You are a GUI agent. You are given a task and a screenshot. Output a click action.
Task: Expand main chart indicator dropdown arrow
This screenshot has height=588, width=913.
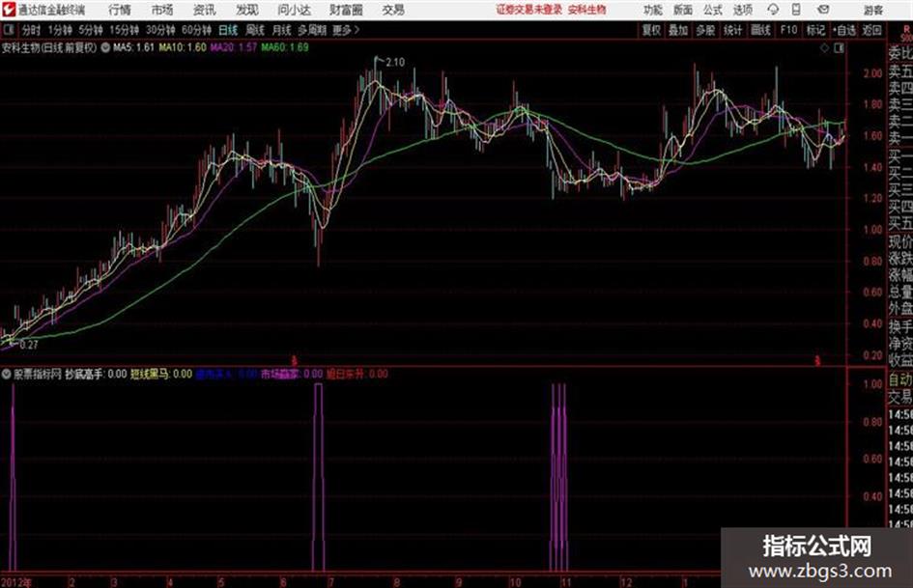[105, 47]
